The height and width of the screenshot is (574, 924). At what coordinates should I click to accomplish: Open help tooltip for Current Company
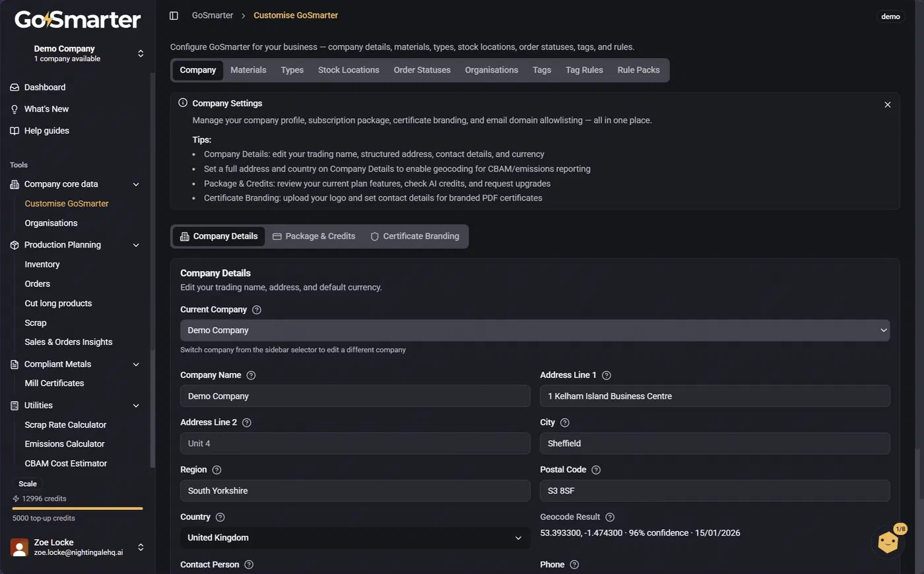click(257, 309)
